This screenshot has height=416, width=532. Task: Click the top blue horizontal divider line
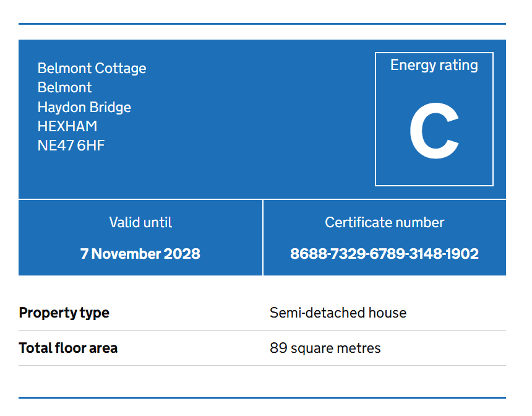click(x=262, y=24)
